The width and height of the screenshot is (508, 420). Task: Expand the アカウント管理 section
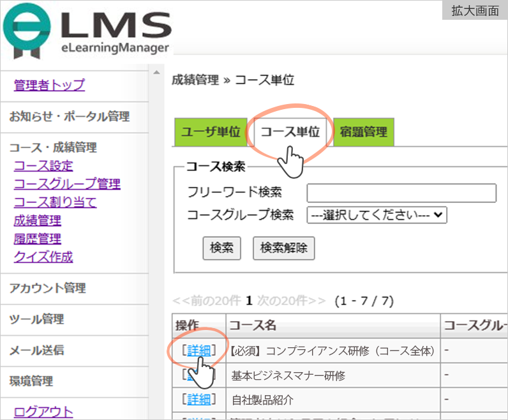tap(47, 288)
